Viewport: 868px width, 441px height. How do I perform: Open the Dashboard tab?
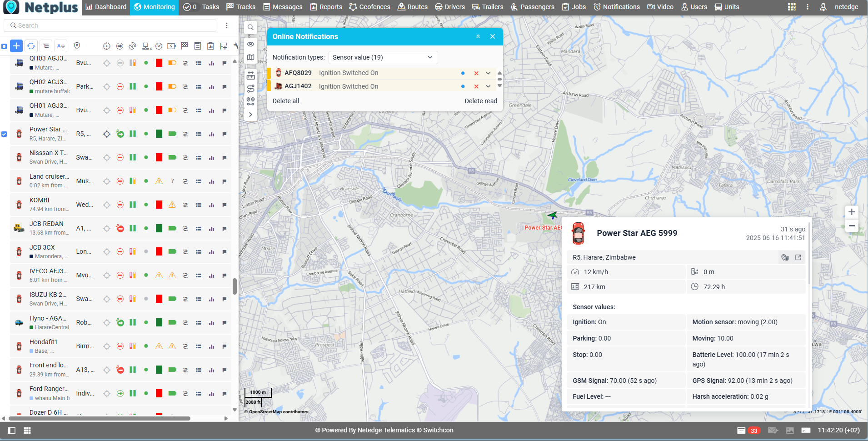106,7
